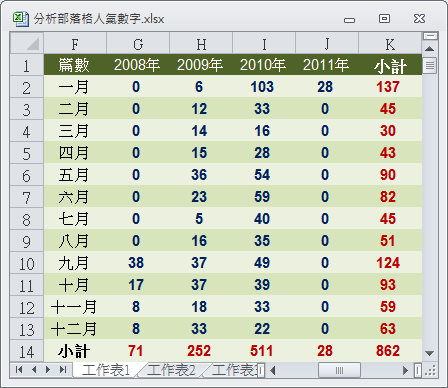Jump to last sheet tab arrow
448x388 pixels.
pos(63,370)
